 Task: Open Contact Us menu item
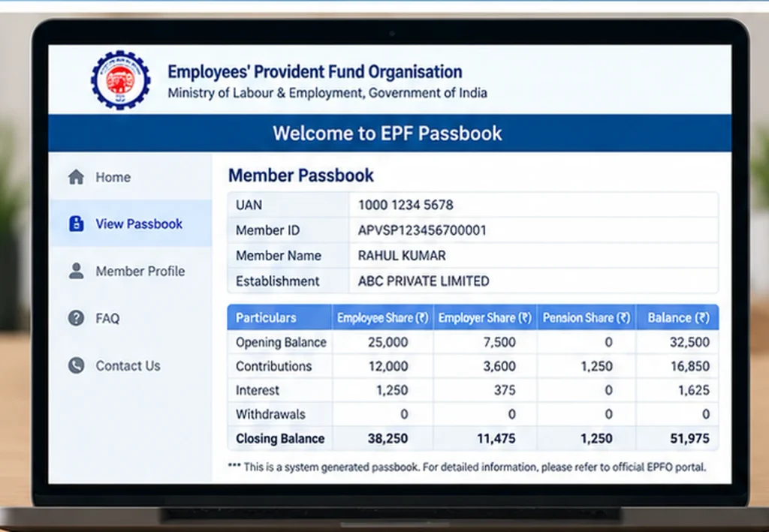tap(131, 365)
